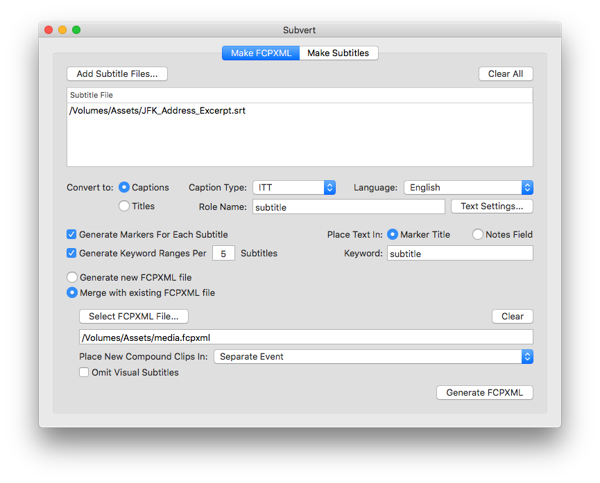This screenshot has height=483, width=600.
Task: Select Notes Field for text placement
Action: [x=478, y=235]
